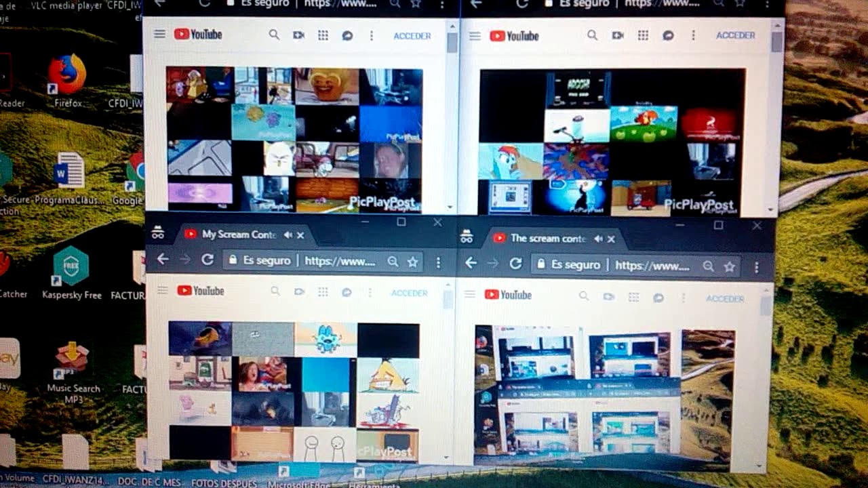Open messages icon in top-left YouTube window

[347, 35]
